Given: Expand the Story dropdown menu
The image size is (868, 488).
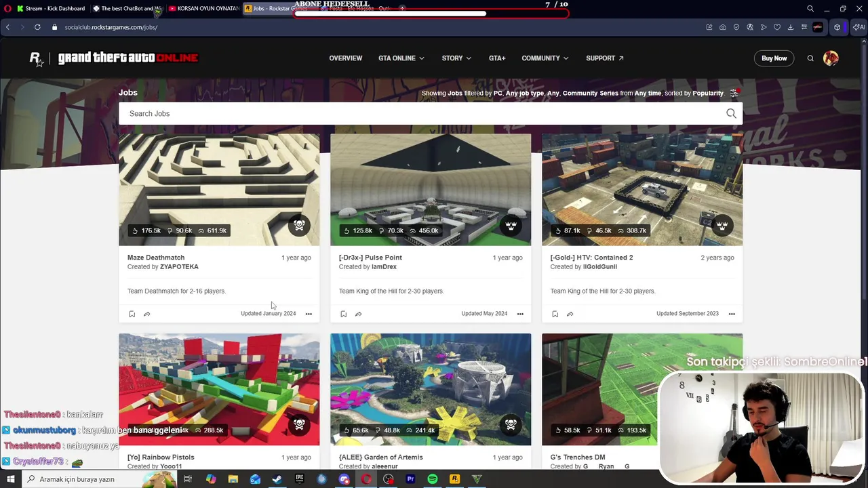Looking at the screenshot, I should coord(456,58).
